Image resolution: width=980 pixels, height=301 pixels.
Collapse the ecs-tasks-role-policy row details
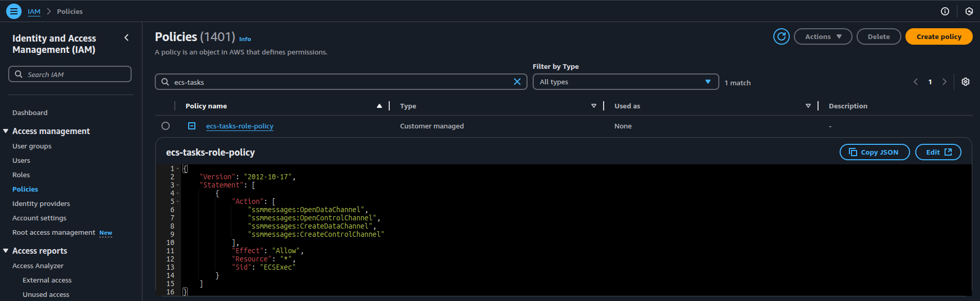click(x=192, y=126)
